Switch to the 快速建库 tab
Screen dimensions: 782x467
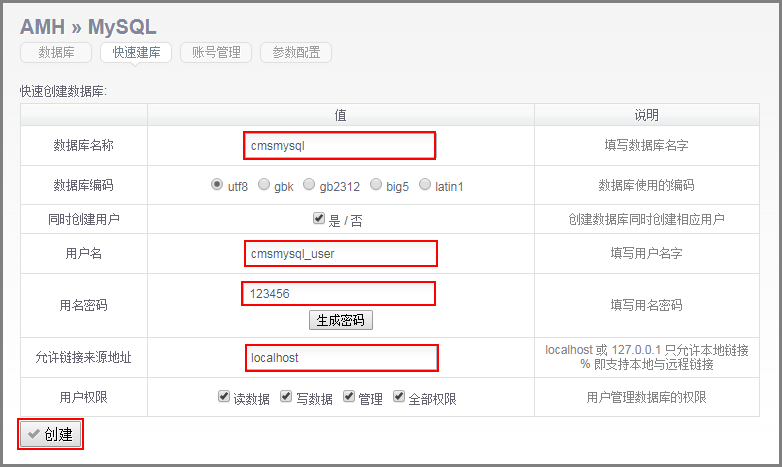point(136,52)
